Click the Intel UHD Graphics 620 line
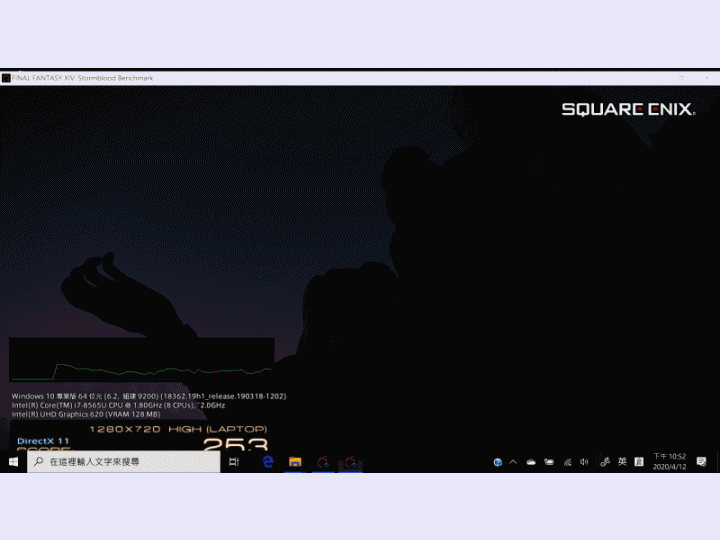 click(x=86, y=414)
